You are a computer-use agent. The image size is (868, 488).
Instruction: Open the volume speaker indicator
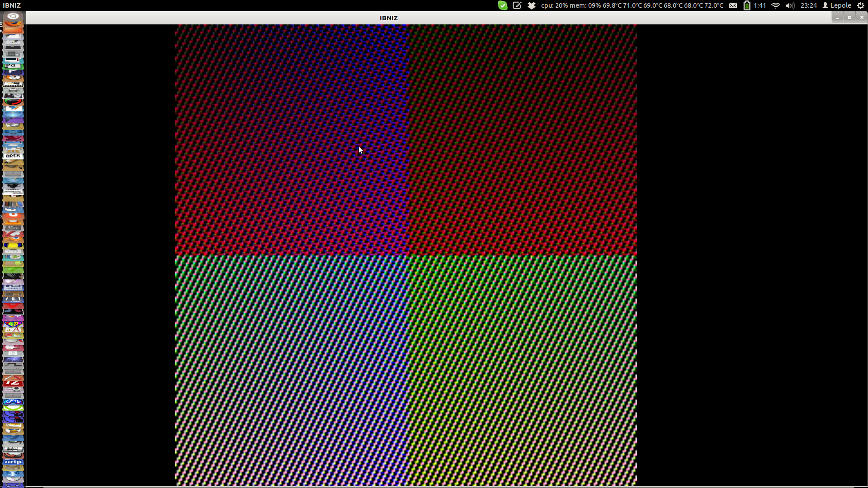pyautogui.click(x=790, y=5)
